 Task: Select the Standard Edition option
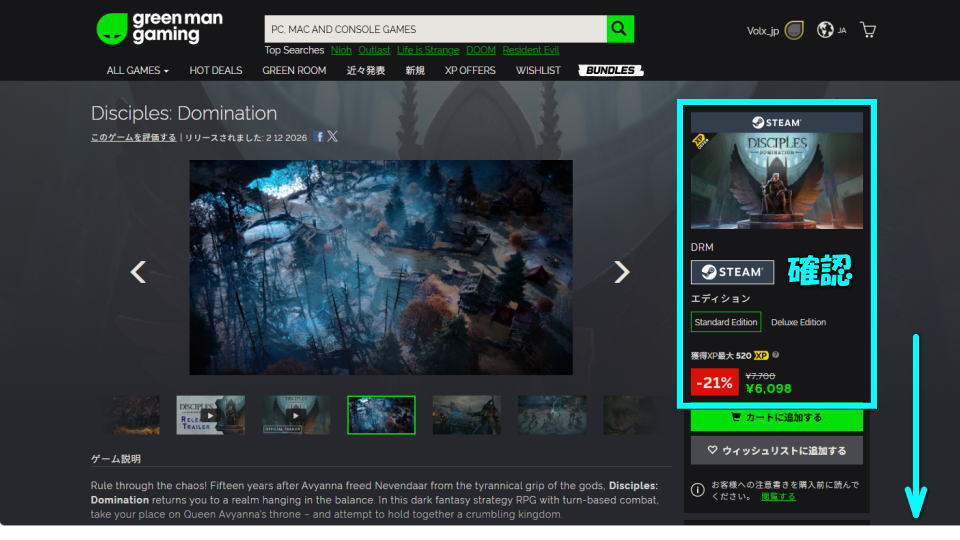pyautogui.click(x=726, y=322)
